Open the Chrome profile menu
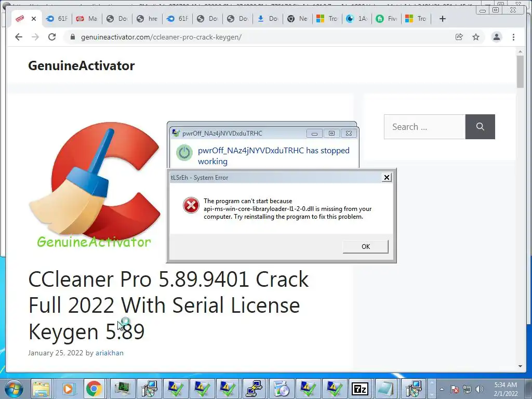Screen dimensions: 532x399 point(497,37)
